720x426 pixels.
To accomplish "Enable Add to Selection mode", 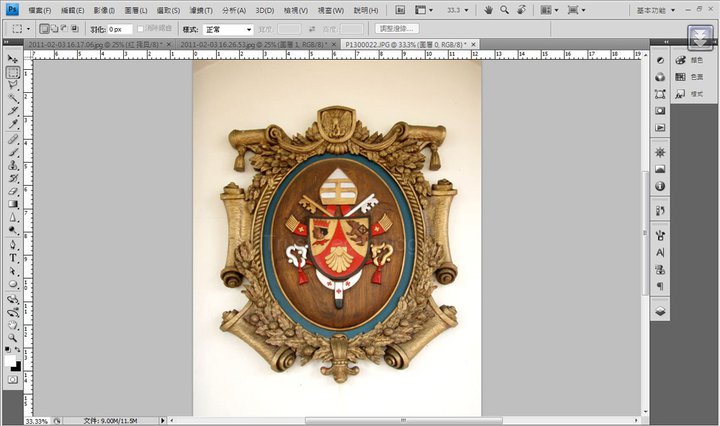I will [54, 29].
